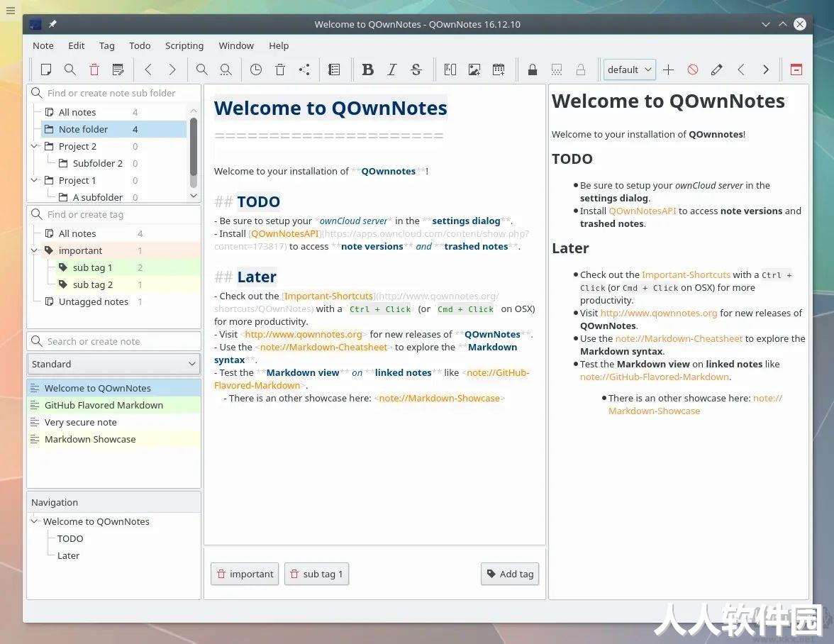The image size is (834, 644).
Task: Apply italic formatting
Action: tap(392, 70)
